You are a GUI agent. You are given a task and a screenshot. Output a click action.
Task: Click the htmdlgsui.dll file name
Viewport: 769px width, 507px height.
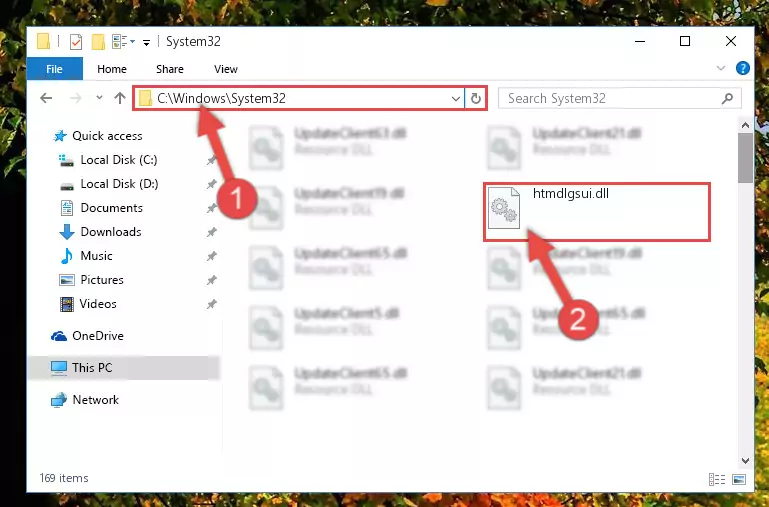571,194
